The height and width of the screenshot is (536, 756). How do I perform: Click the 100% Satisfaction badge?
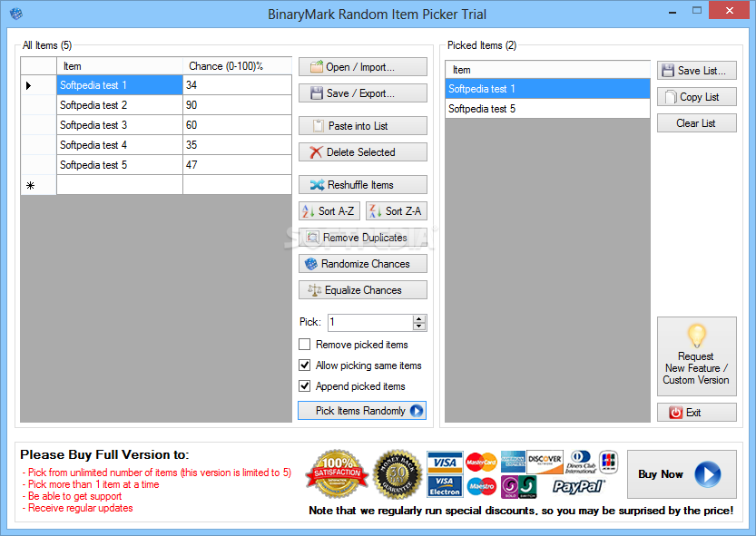[x=337, y=473]
